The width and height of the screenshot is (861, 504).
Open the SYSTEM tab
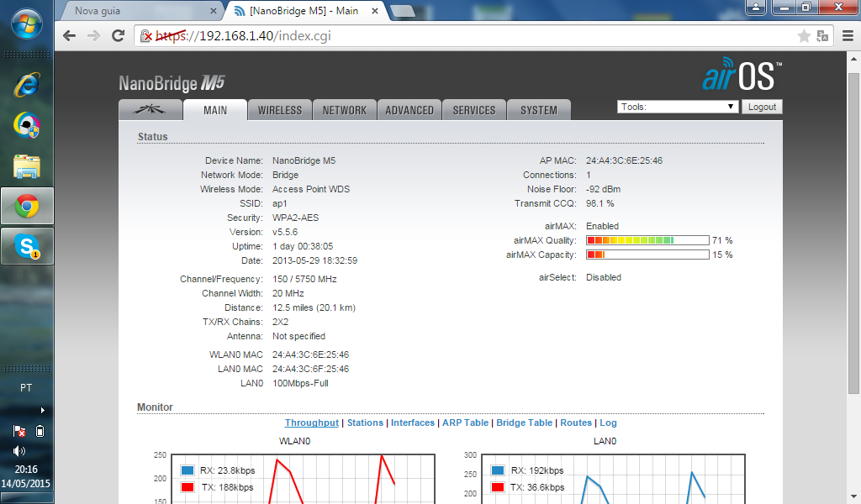539,110
